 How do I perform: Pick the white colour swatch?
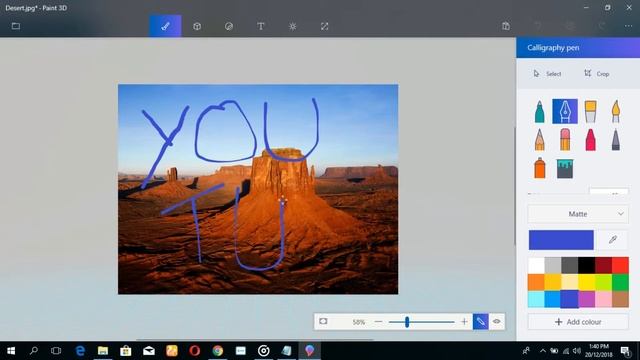(536, 265)
